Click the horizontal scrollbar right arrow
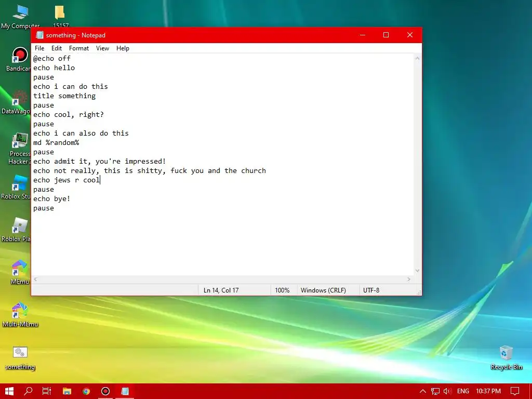 click(x=409, y=279)
